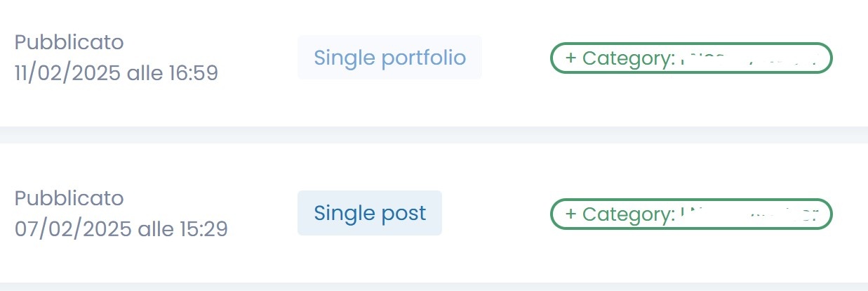This screenshot has height=291, width=868.
Task: Click empty space between Single post and its Category pill
Action: [496, 213]
